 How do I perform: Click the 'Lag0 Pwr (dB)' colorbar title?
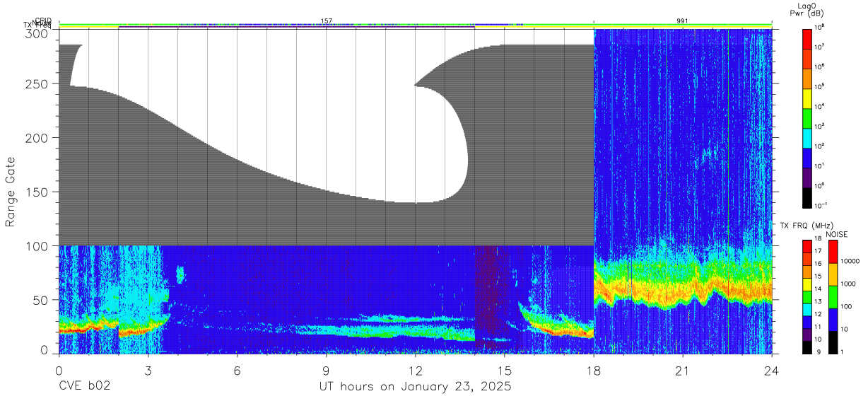(807, 9)
